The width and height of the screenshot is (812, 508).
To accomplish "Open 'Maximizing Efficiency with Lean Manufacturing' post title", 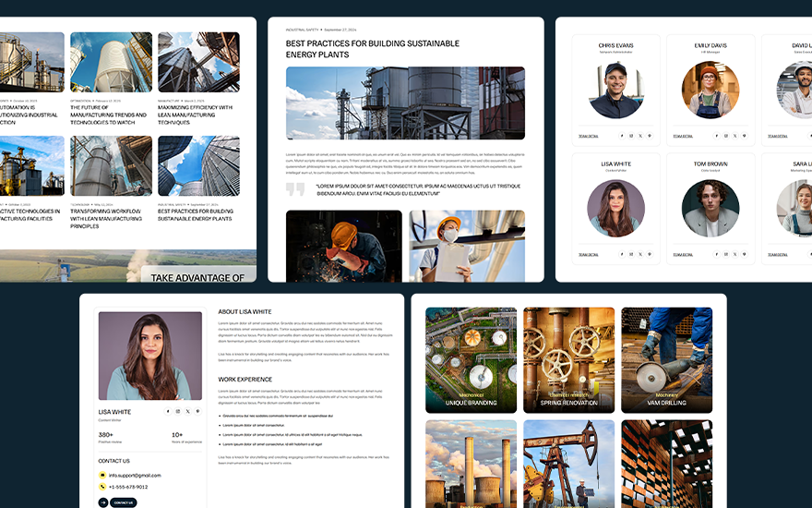I will pos(196,115).
